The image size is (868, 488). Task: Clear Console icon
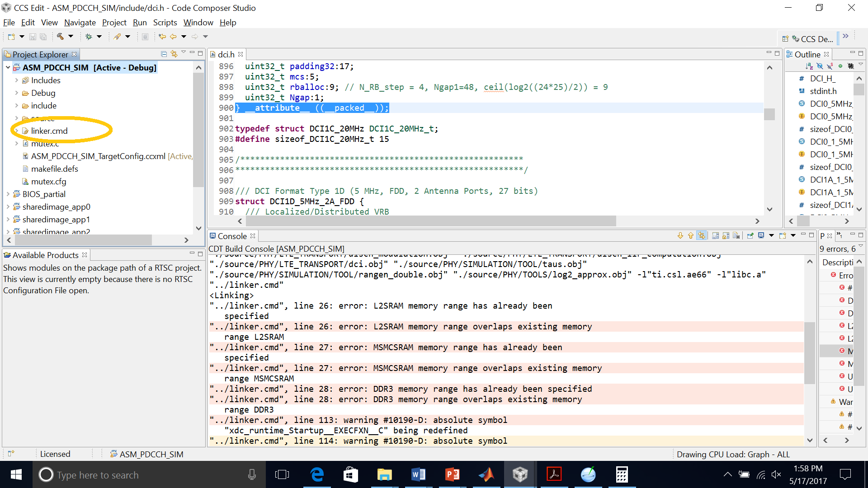[x=736, y=235]
